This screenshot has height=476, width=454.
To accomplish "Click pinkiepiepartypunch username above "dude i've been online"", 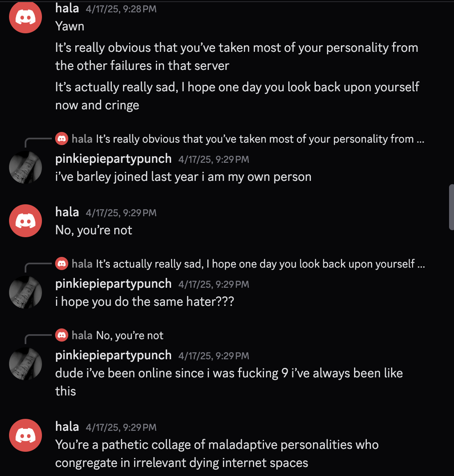I will (113, 355).
